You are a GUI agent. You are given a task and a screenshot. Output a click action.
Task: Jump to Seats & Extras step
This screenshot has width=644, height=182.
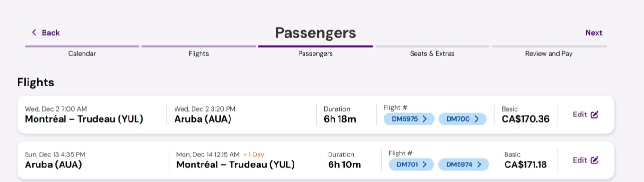coord(432,54)
